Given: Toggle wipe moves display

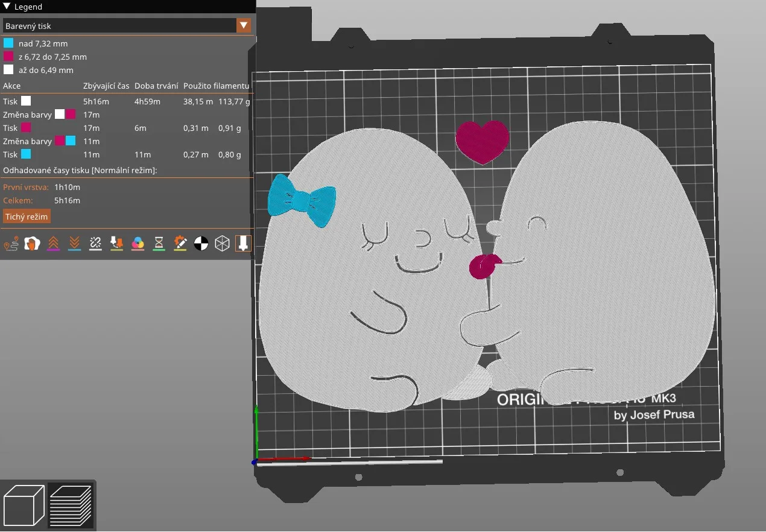Looking at the screenshot, I should click(x=33, y=243).
